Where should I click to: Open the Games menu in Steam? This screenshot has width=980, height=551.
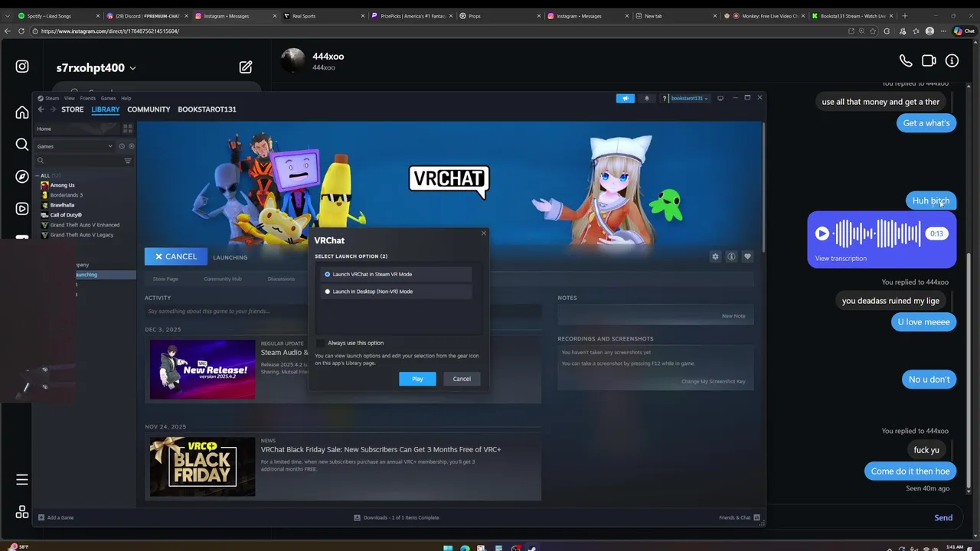point(108,98)
